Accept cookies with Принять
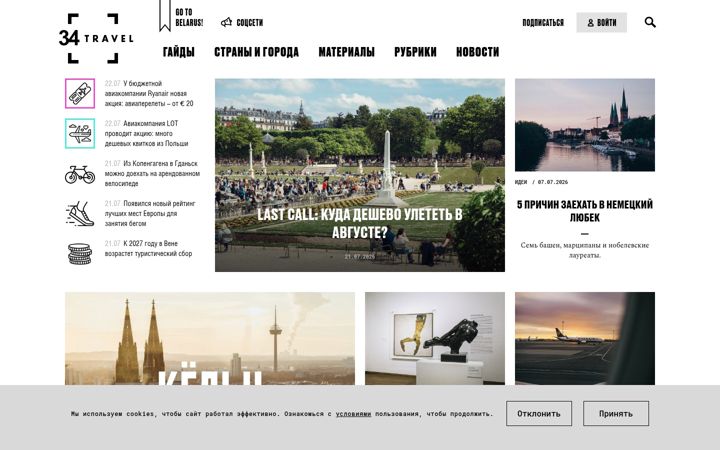This screenshot has width=720, height=450. click(616, 413)
